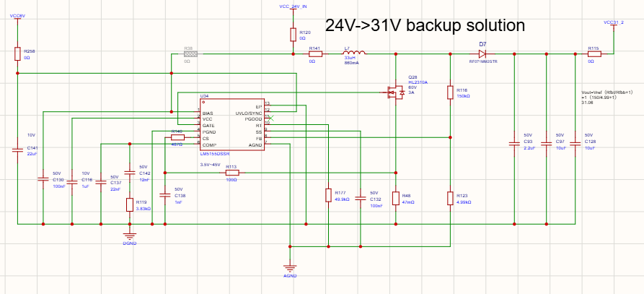644x294 pixels.
Task: Click the DGND ground symbol
Action: 130,236
